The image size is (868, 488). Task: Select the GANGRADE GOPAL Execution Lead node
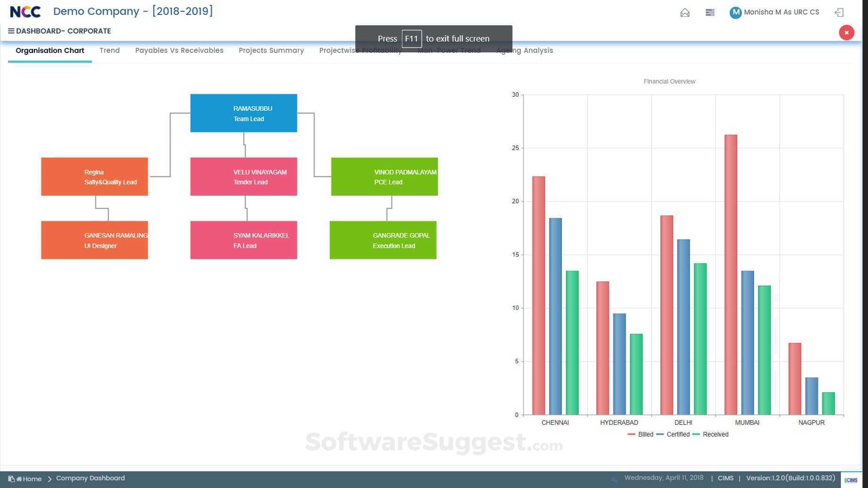(x=383, y=240)
